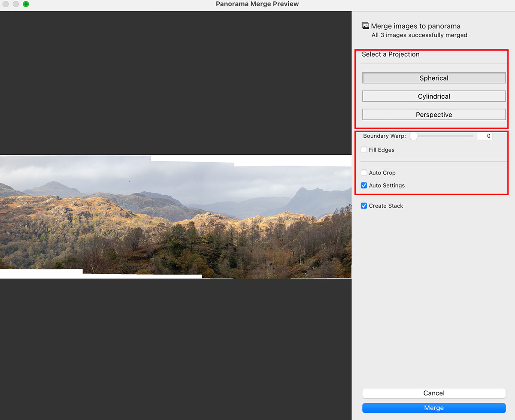Click the Merge images to panorama icon
This screenshot has width=515, height=420.
365,26
